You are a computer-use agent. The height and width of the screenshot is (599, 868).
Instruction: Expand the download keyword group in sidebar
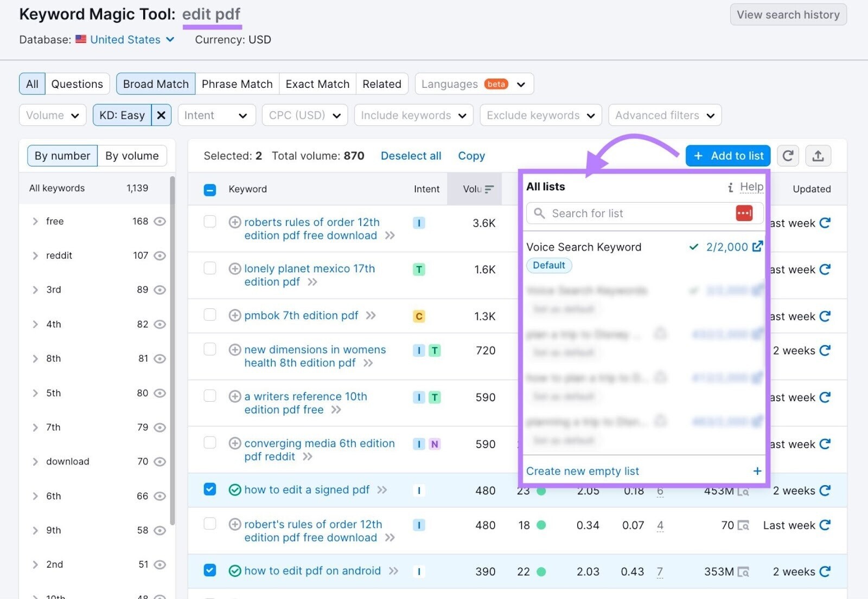pos(35,461)
